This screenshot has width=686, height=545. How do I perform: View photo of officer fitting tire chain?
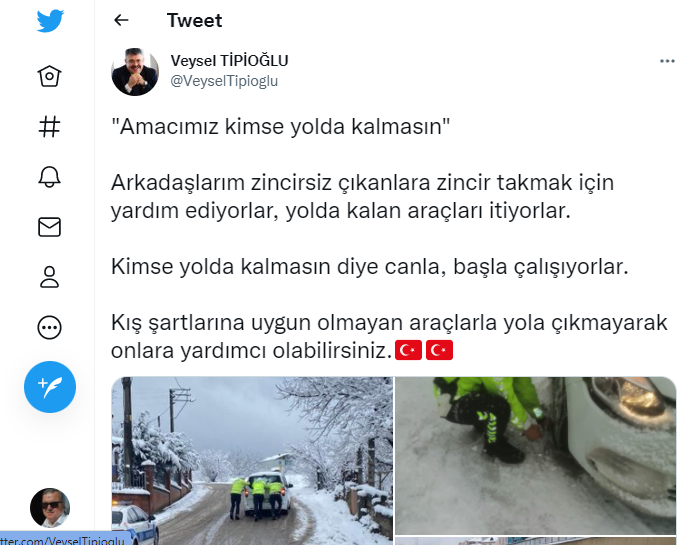[536, 455]
